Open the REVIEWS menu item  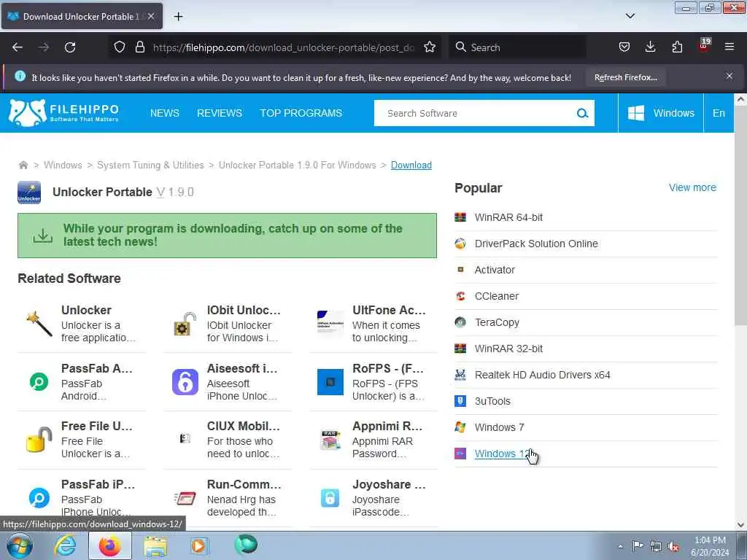220,113
